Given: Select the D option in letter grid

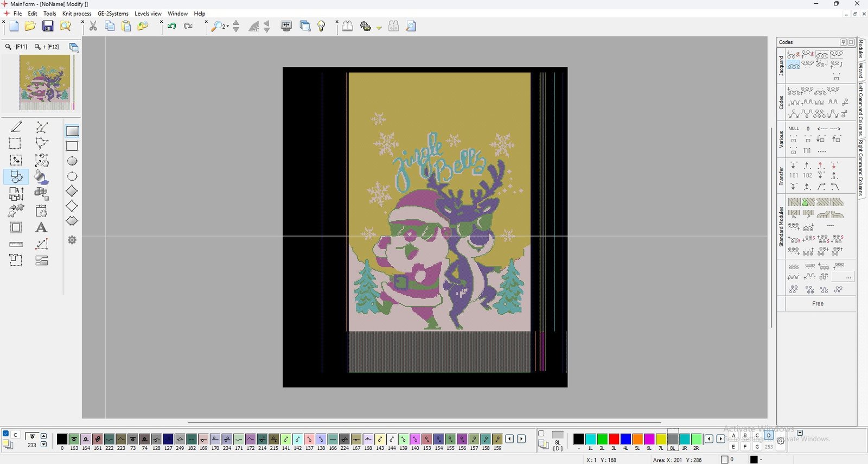Looking at the screenshot, I should coord(769,435).
